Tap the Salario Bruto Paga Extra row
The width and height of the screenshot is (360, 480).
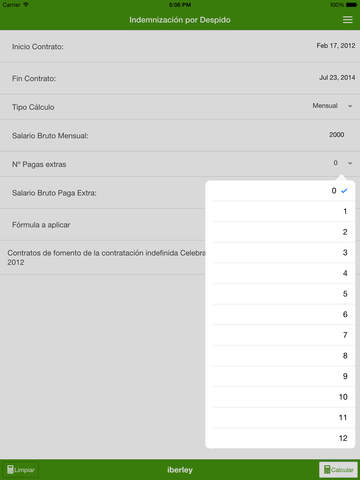(x=103, y=193)
